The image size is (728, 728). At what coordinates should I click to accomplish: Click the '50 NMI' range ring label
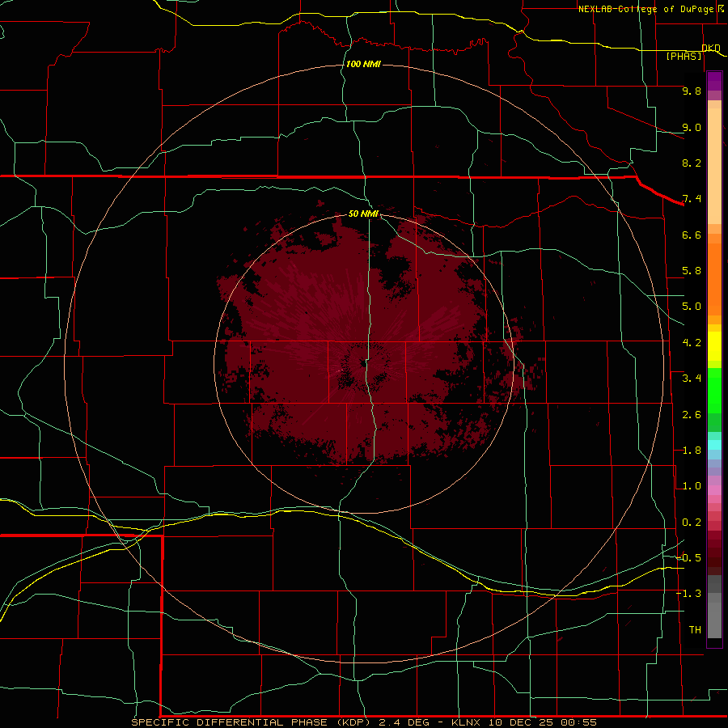pos(363,214)
